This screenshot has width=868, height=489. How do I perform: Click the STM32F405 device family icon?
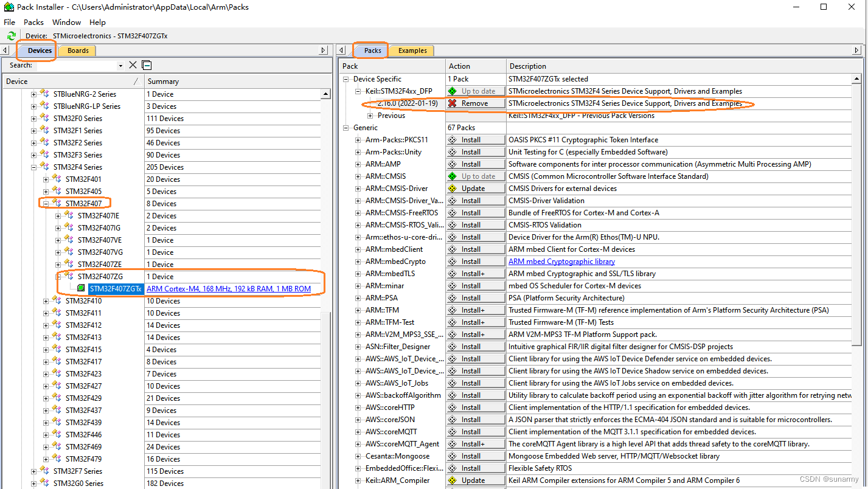click(57, 191)
